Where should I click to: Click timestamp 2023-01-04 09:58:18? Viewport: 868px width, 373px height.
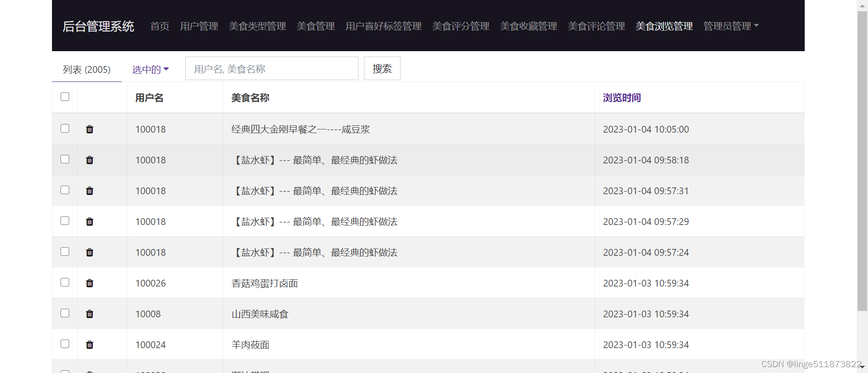[x=646, y=160]
